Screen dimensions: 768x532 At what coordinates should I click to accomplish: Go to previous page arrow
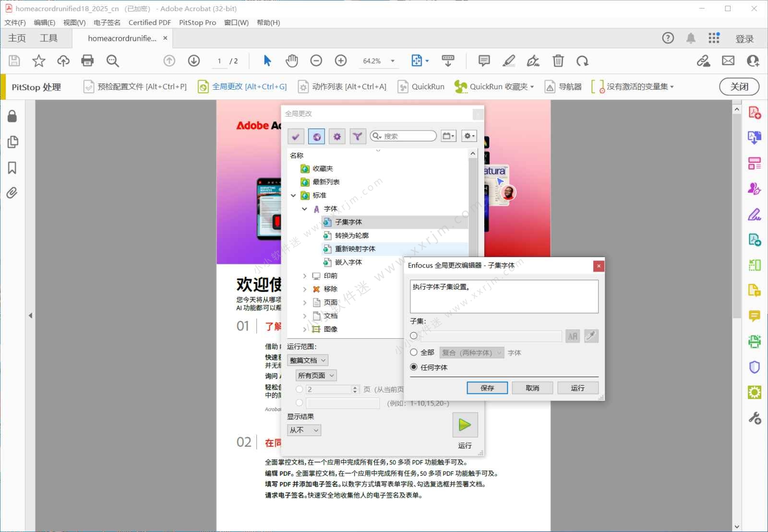[x=169, y=60]
